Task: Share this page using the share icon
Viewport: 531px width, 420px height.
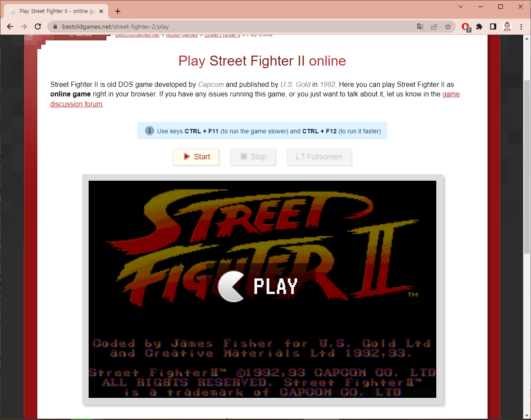Action: [434, 26]
